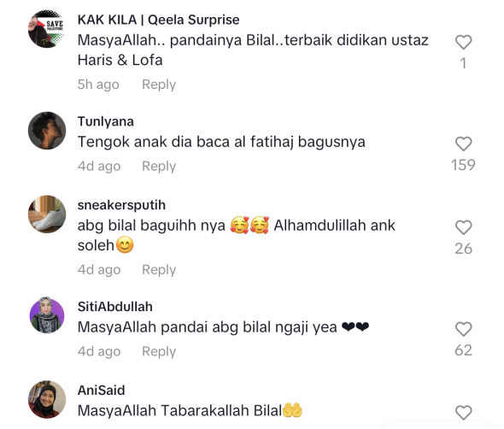Screen dimensions: 504x429
Task: Open AniSaid's profile avatar
Action: click(47, 399)
